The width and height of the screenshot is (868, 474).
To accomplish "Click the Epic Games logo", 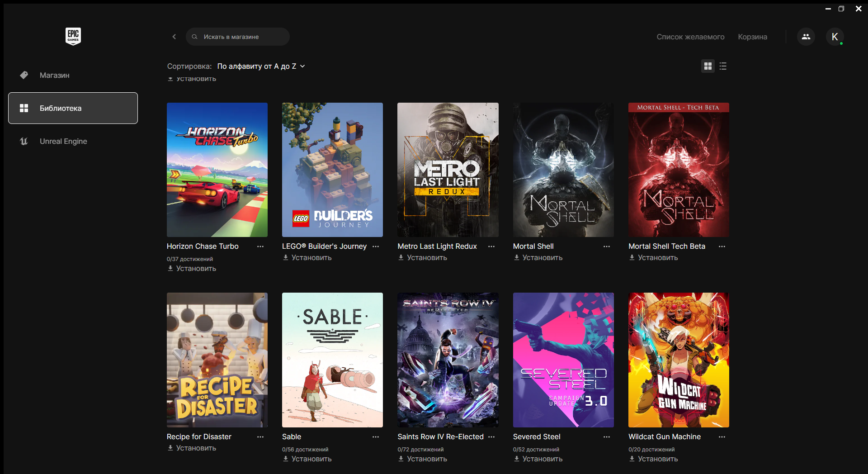I will tap(73, 36).
